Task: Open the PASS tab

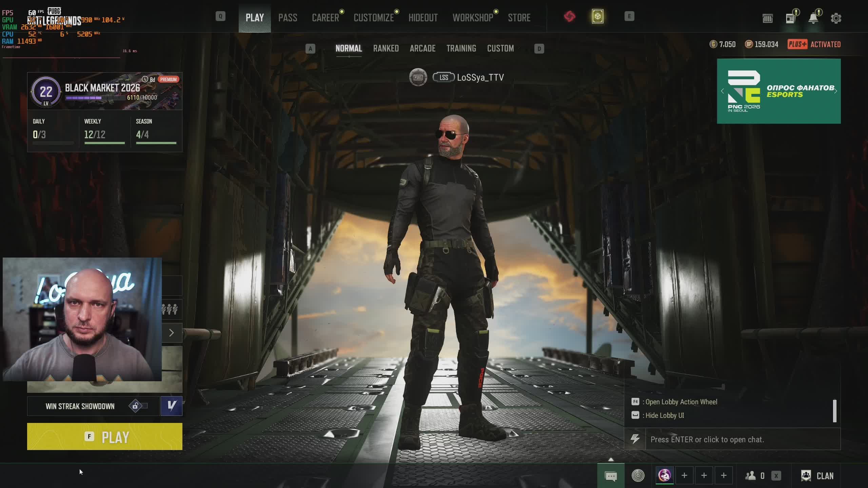Action: click(288, 18)
